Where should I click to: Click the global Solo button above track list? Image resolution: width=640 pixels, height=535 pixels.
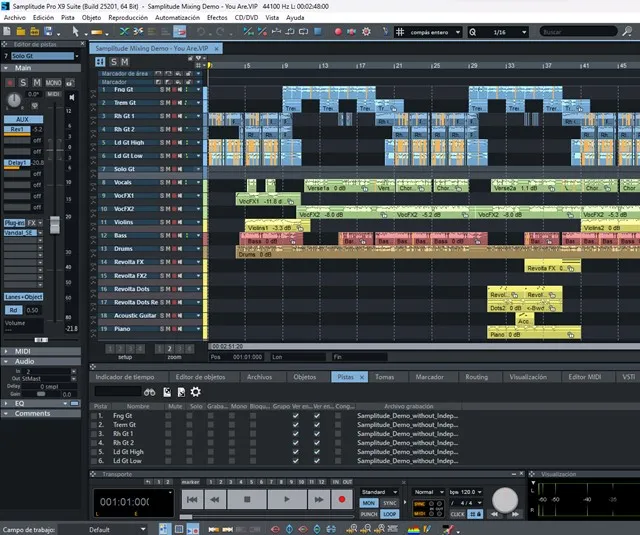(x=113, y=63)
